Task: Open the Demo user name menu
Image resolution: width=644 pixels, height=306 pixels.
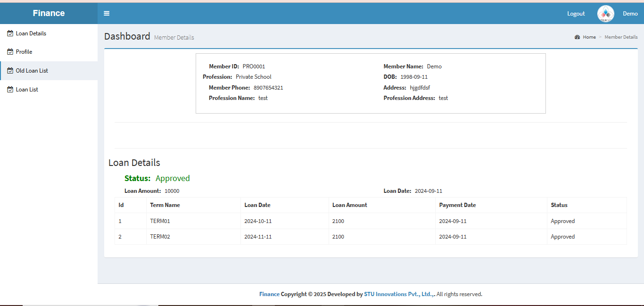Action: tap(630, 14)
